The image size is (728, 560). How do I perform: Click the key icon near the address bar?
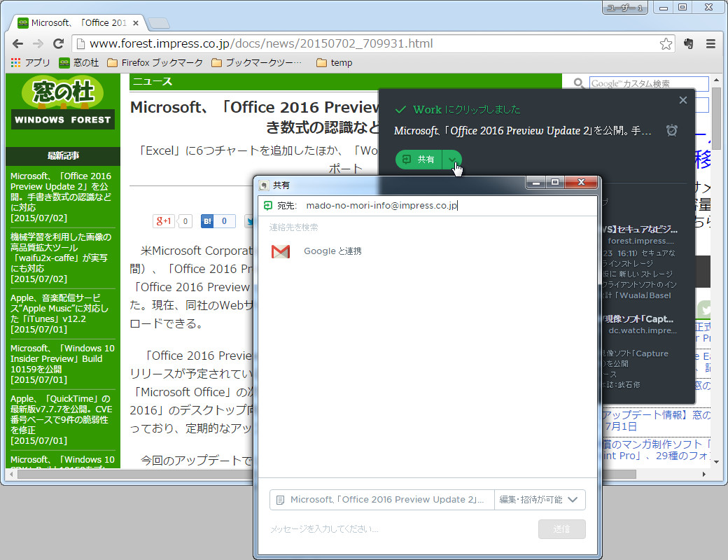[x=688, y=43]
